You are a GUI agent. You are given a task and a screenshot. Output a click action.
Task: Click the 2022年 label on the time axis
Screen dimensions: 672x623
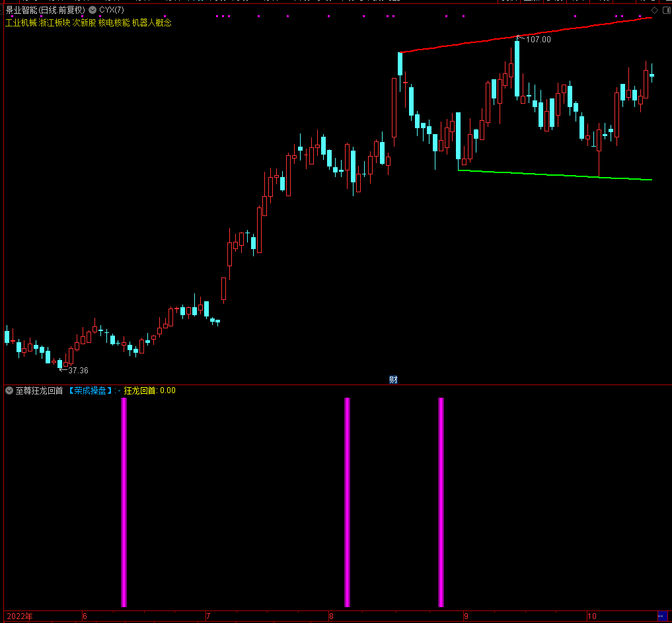[20, 616]
